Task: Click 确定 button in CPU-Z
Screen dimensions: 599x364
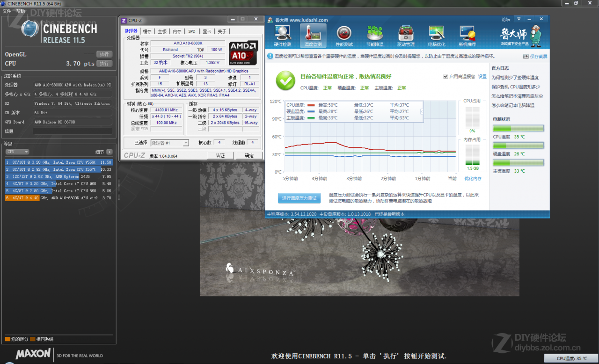Action: [249, 155]
